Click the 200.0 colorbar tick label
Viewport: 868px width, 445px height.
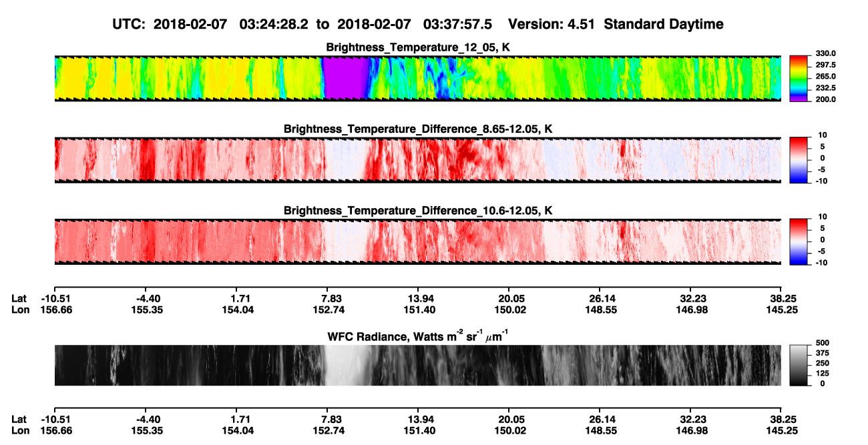[x=824, y=99]
